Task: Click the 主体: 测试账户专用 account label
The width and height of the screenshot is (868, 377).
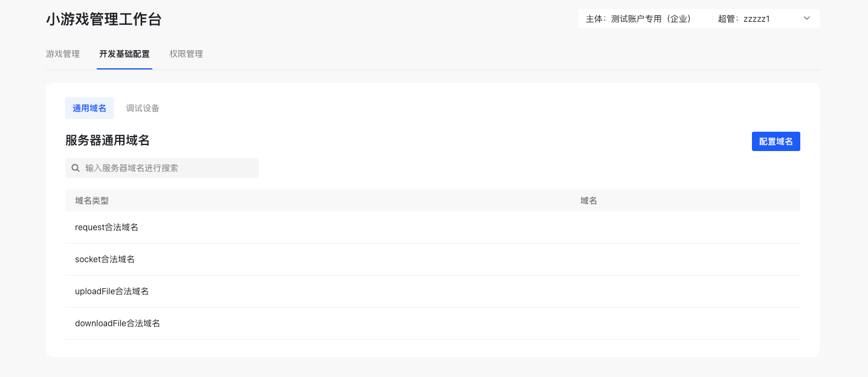Action: 638,19
